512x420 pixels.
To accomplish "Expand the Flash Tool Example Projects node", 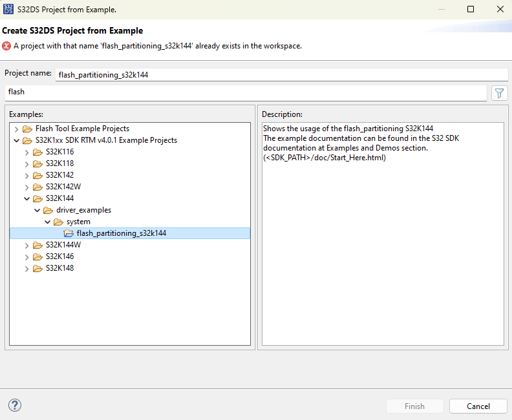I will click(x=16, y=129).
